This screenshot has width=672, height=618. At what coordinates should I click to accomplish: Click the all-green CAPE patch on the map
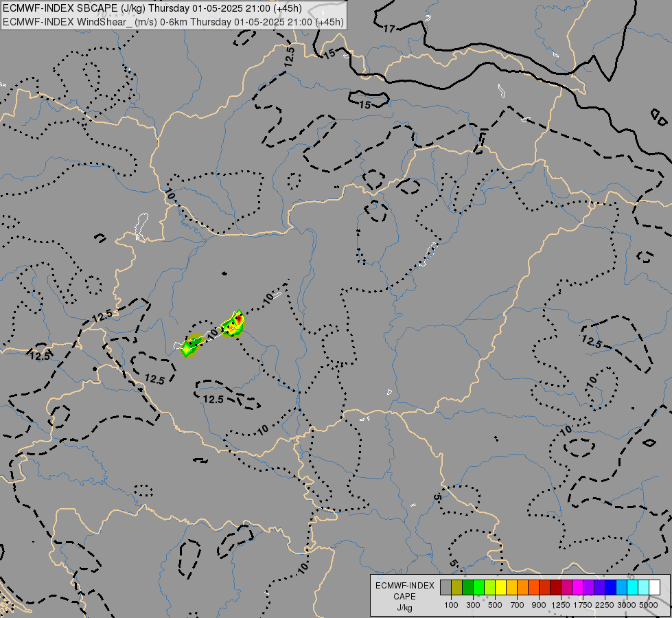click(191, 345)
